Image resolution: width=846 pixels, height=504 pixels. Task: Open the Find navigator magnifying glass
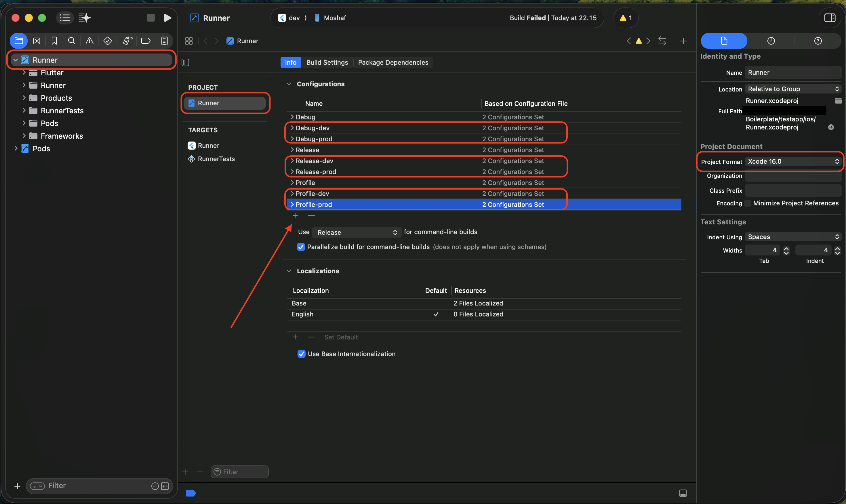(x=72, y=40)
